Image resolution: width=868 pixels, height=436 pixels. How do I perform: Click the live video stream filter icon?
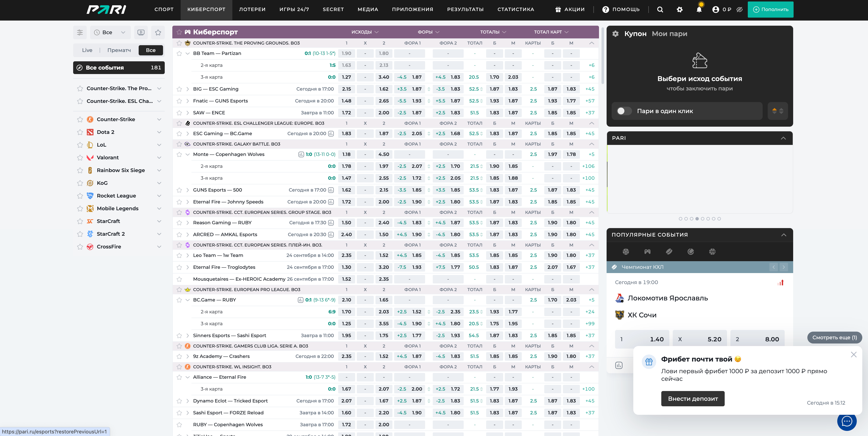click(141, 32)
